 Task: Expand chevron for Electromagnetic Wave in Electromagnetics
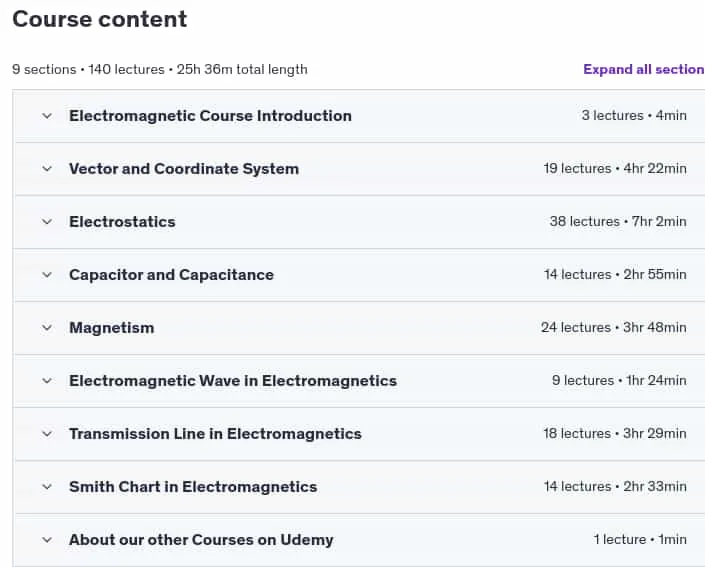[x=47, y=381]
